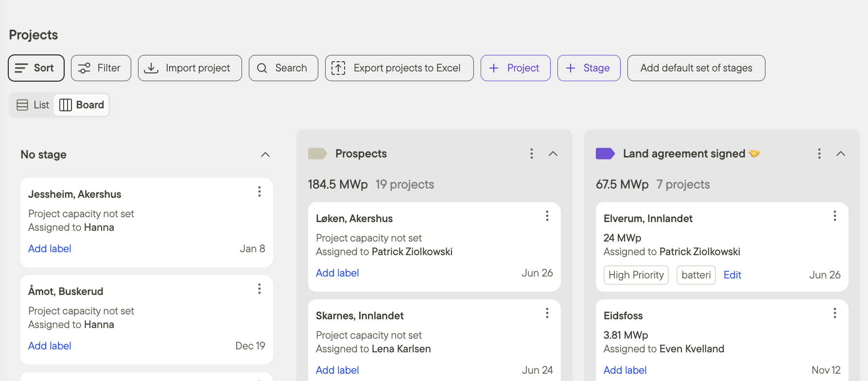This screenshot has height=381, width=868.
Task: Add label to Jessheim, Akershus
Action: [x=50, y=249]
